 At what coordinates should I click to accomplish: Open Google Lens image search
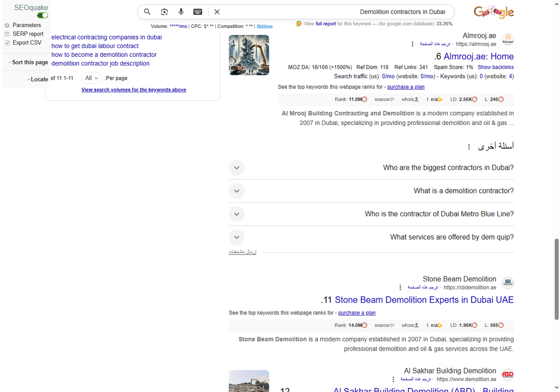pos(164,12)
